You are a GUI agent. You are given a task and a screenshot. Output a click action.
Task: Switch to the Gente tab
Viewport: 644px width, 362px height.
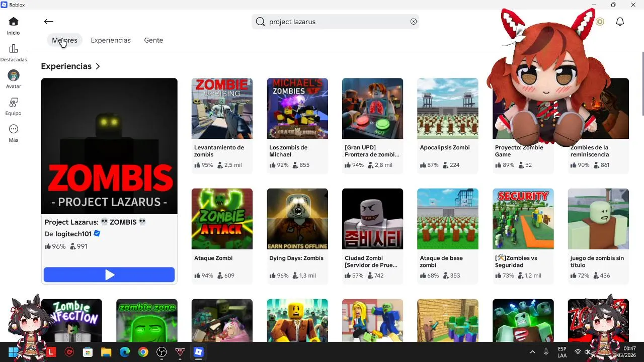click(x=153, y=40)
